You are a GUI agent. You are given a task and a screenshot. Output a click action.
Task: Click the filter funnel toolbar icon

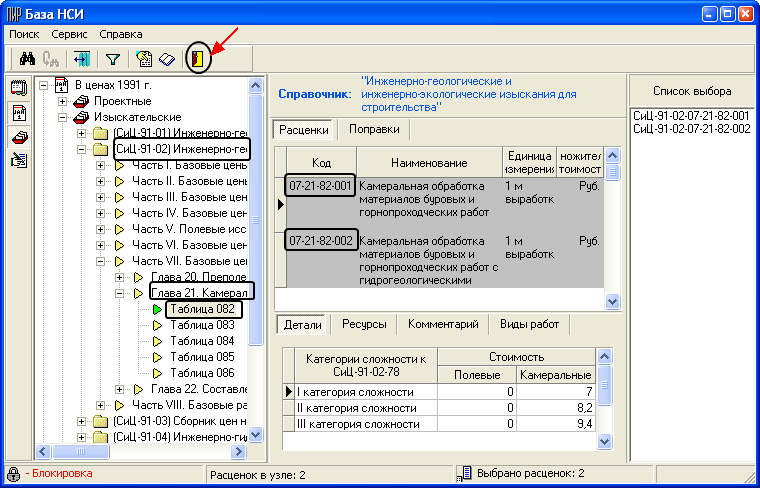click(x=112, y=59)
